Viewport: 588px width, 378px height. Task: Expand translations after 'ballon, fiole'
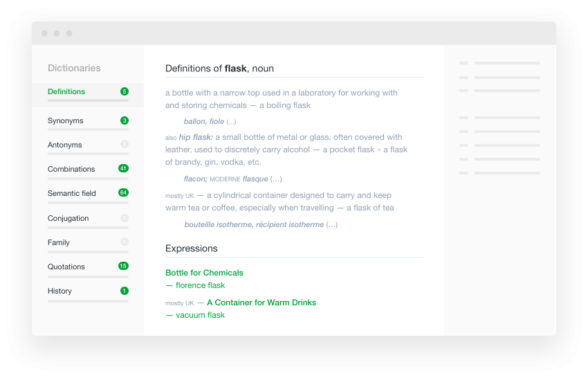(x=231, y=122)
